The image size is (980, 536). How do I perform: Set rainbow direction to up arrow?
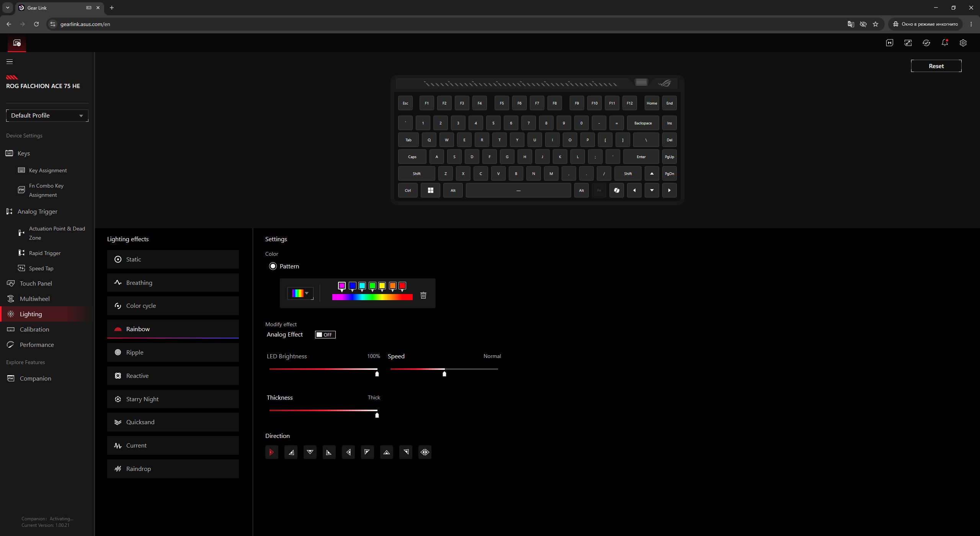(387, 452)
